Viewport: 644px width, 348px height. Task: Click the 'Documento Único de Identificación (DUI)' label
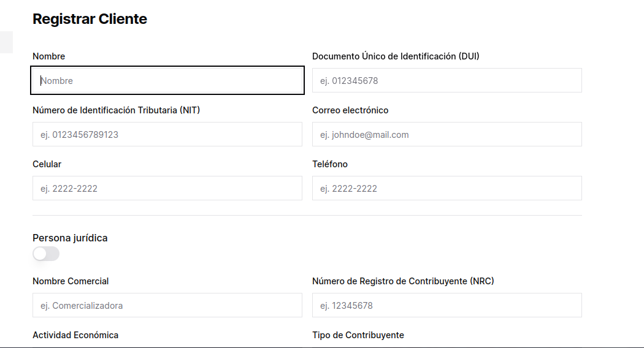pyautogui.click(x=396, y=56)
